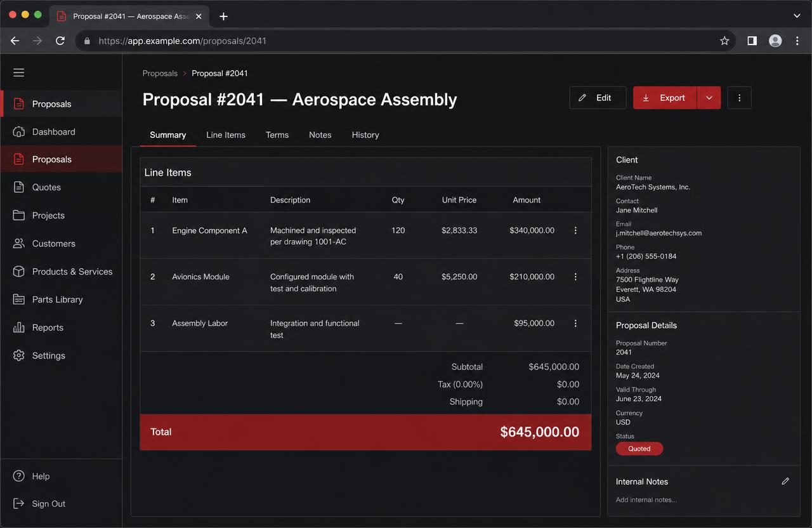Click the Edit button
This screenshot has width=812, height=528.
click(x=598, y=98)
